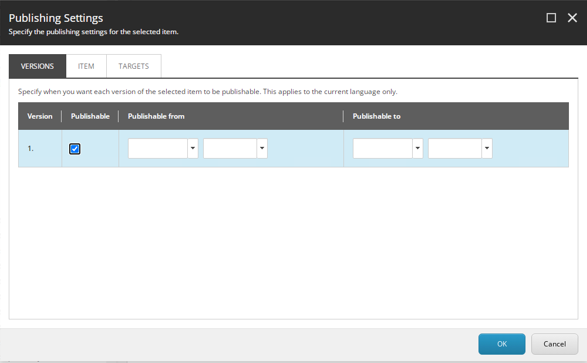Expand the Publishable to time dropdown arrow
The width and height of the screenshot is (587, 363).
(487, 148)
